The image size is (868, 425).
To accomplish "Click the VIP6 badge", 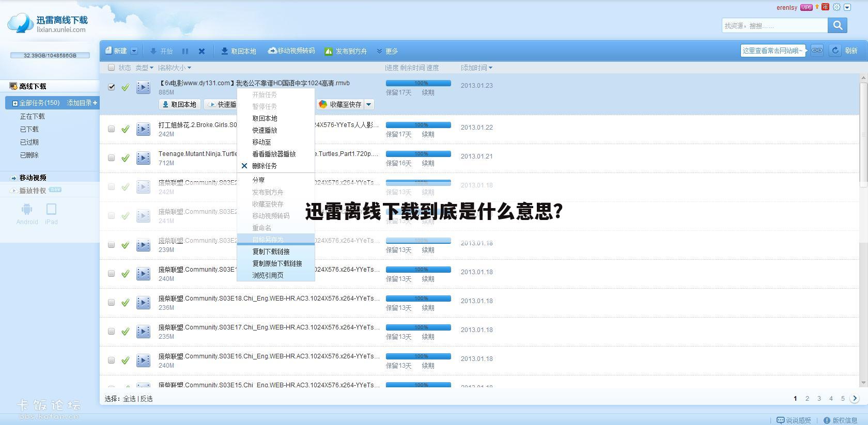I will (806, 7).
